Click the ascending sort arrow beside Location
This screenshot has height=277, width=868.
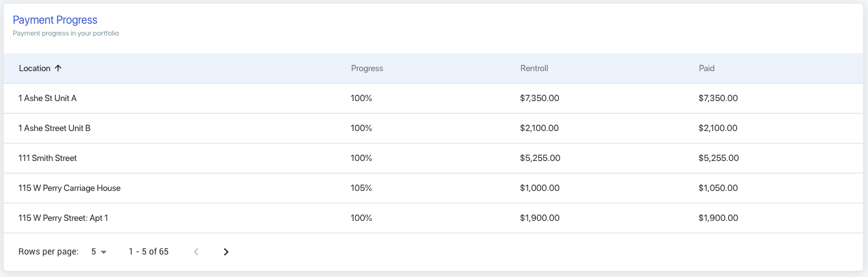58,69
